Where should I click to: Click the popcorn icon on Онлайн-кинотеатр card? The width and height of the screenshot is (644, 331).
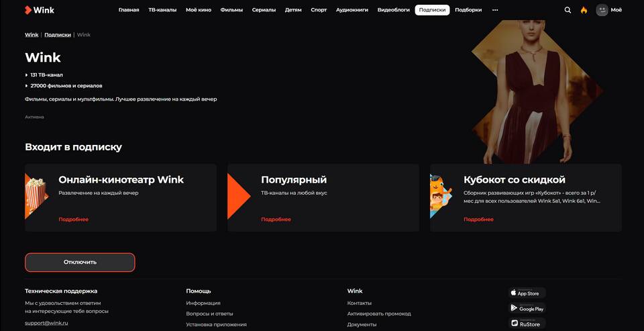click(36, 196)
